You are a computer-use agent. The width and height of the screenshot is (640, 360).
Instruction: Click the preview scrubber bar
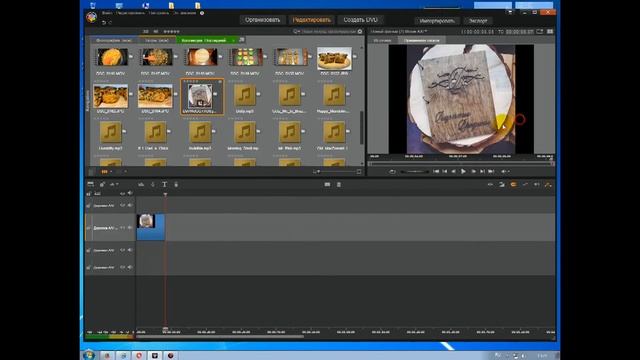pos(460,163)
